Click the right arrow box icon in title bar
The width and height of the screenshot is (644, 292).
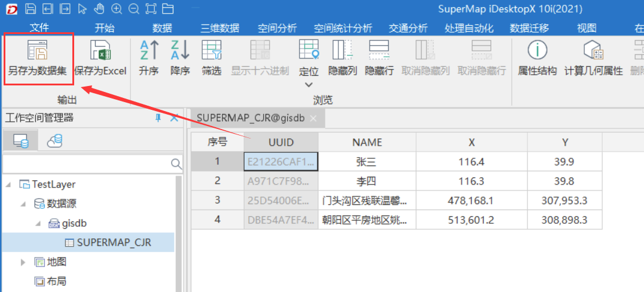[65, 8]
